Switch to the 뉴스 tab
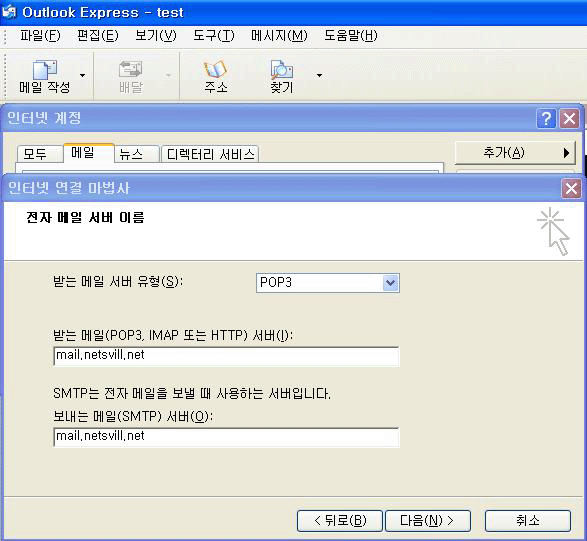Viewport: 587px width, 541px height. point(137,154)
